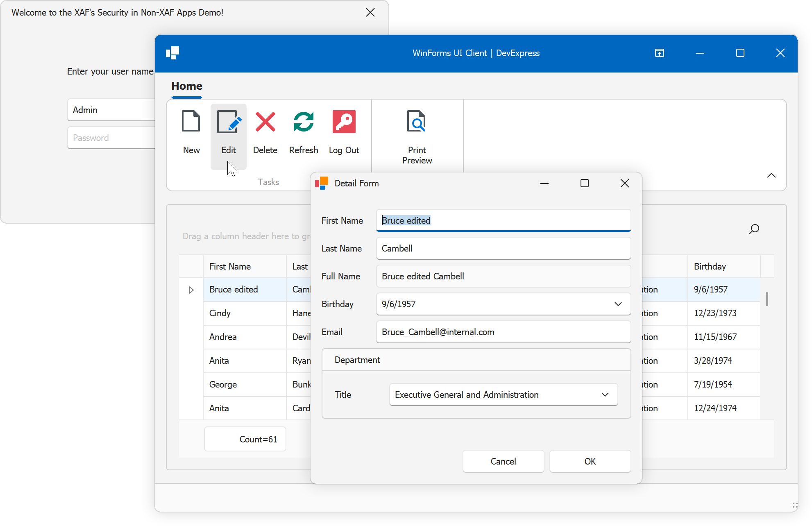Screen dimensions: 812x526
Task: Expand the Department Title combo box
Action: 605,394
